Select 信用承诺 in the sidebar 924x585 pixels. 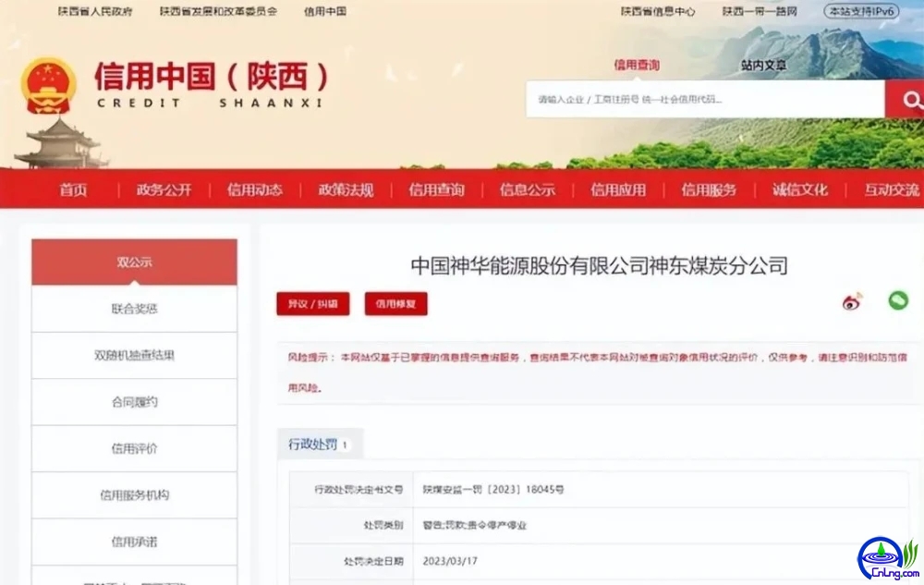tap(134, 542)
